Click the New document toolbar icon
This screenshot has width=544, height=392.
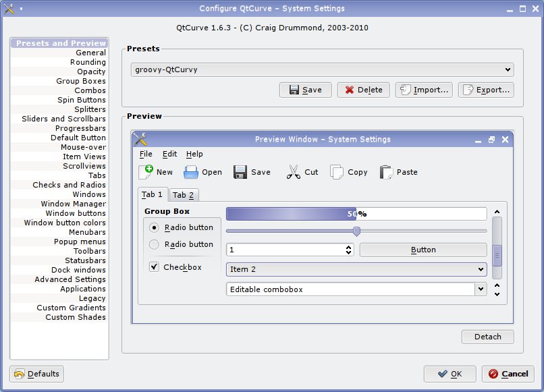146,172
